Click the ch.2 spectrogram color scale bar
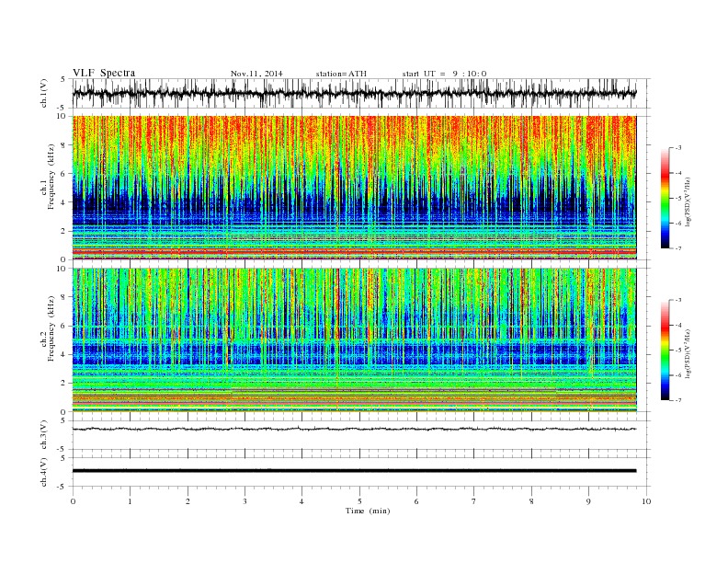 665,350
